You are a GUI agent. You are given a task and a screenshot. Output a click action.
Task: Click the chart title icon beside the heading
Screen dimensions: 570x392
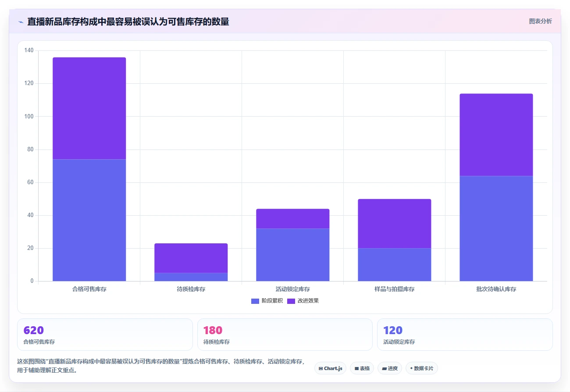click(21, 22)
